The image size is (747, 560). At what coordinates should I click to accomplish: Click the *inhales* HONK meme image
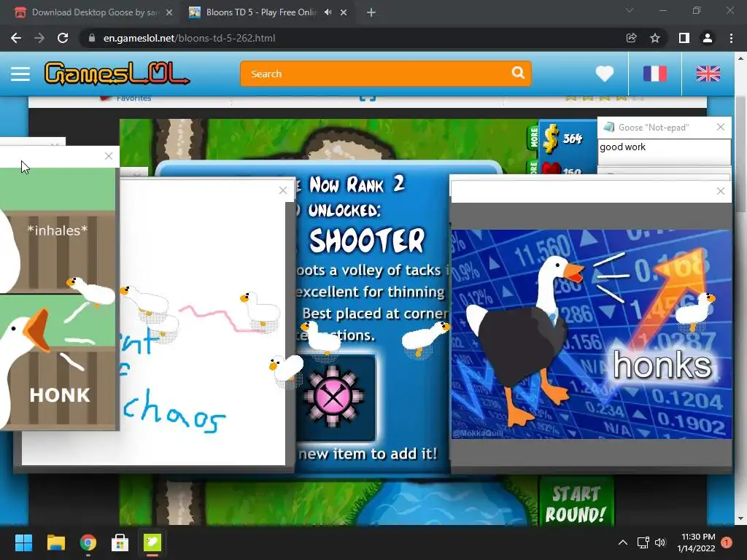[58, 298]
